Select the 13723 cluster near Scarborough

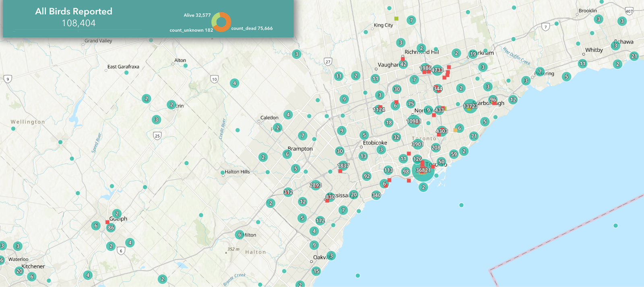click(470, 106)
